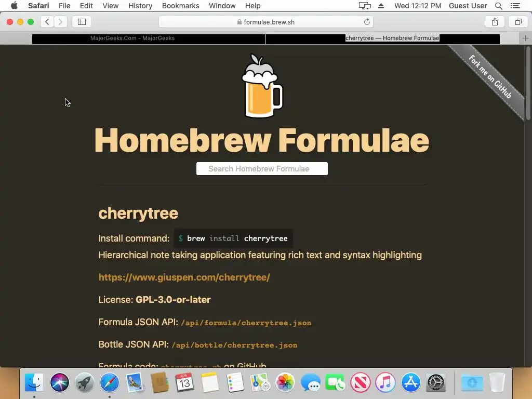Click the Homebrew Formulae heading link
Screen dimensions: 532x399
tap(262, 140)
